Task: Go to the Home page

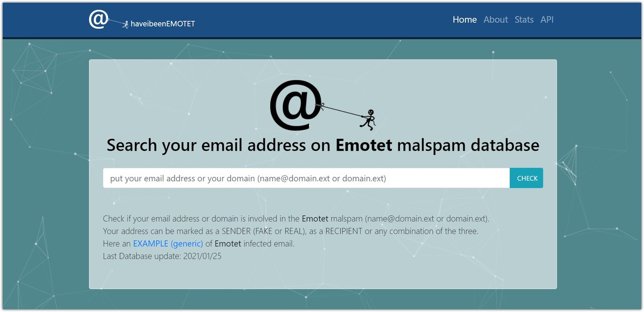Action: coord(464,19)
